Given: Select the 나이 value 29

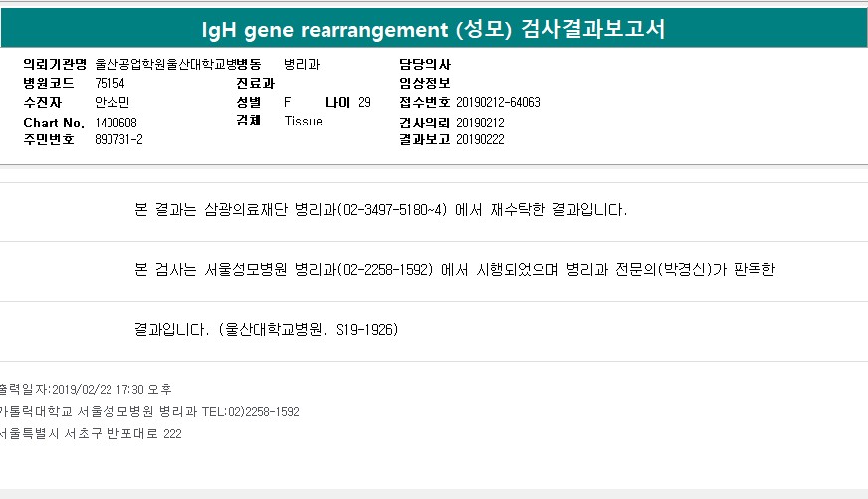Looking at the screenshot, I should [364, 102].
